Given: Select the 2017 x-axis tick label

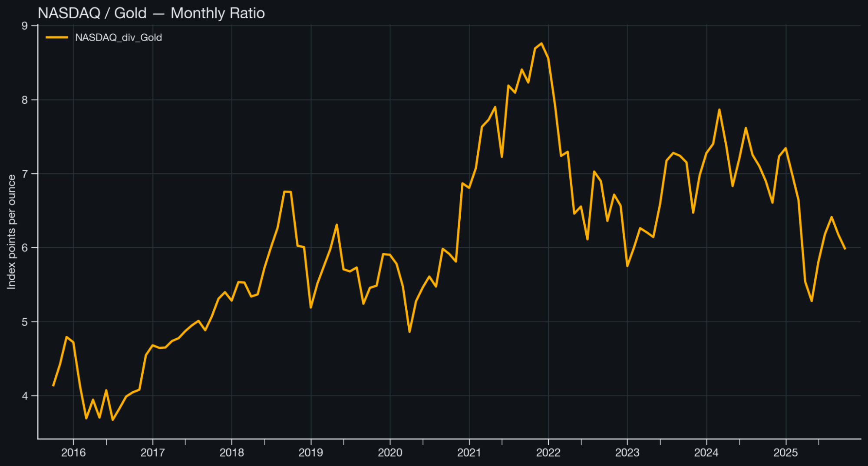Looking at the screenshot, I should [x=152, y=453].
